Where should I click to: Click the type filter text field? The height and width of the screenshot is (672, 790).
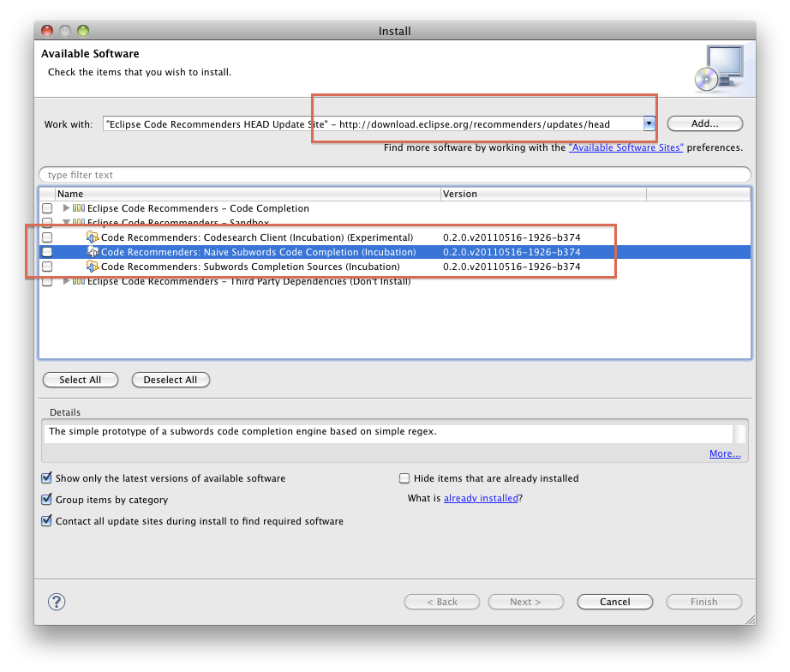click(x=394, y=175)
